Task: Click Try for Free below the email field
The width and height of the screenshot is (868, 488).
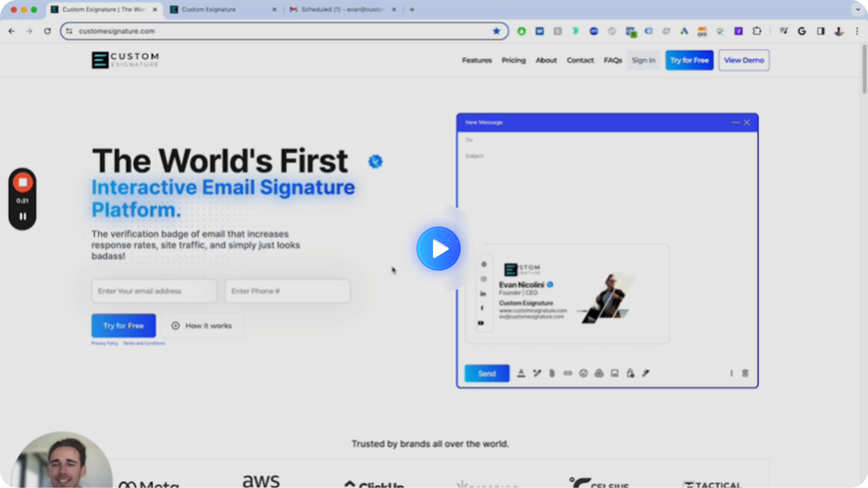Action: pos(123,326)
